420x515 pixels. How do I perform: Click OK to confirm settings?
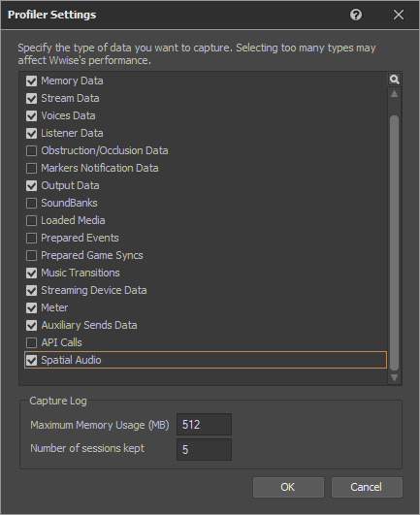[x=288, y=487]
